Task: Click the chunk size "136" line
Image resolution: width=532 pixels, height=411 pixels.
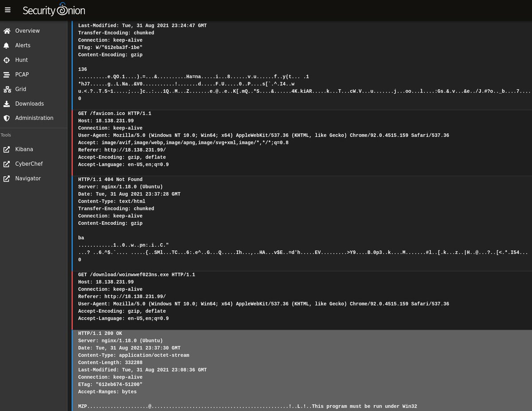Action: [x=82, y=70]
